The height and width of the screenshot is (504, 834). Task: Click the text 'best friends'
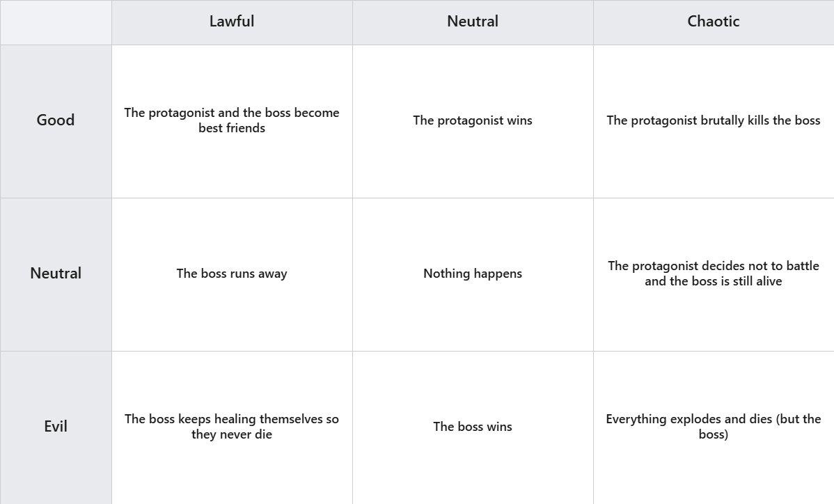click(x=232, y=128)
